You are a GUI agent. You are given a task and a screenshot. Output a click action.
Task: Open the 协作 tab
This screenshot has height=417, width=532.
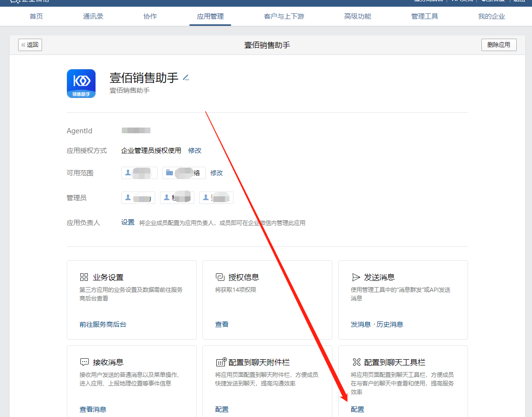[150, 16]
